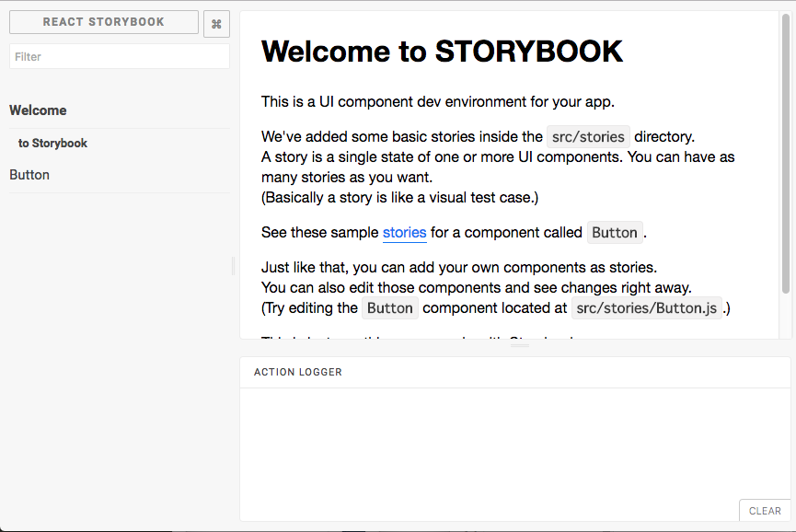Click the keyboard shortcuts command icon button
Image resolution: width=796 pixels, height=532 pixels.
point(216,24)
